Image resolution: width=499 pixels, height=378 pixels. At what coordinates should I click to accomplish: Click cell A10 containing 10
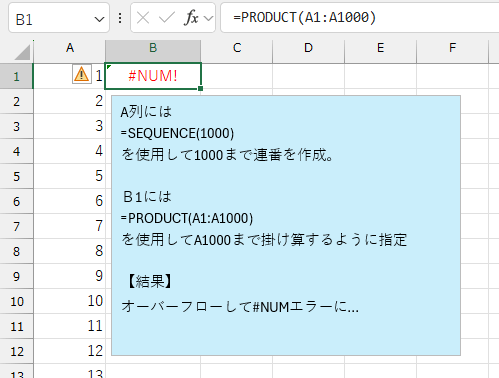(x=70, y=301)
